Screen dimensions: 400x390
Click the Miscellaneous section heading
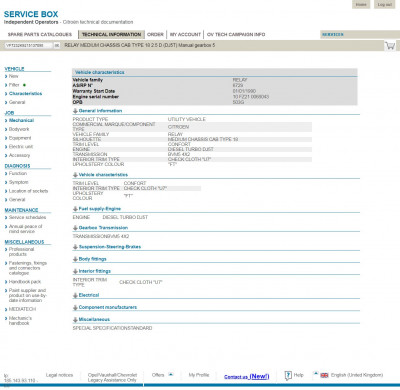click(24, 242)
